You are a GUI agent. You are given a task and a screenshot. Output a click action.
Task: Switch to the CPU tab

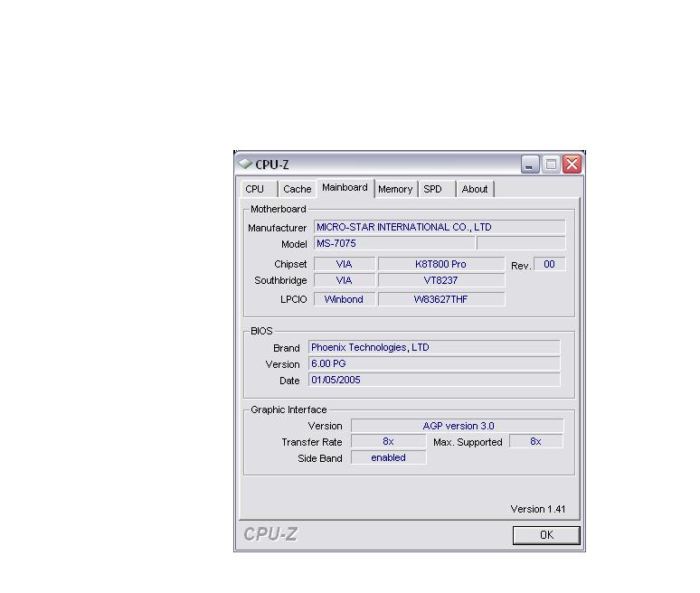click(258, 189)
